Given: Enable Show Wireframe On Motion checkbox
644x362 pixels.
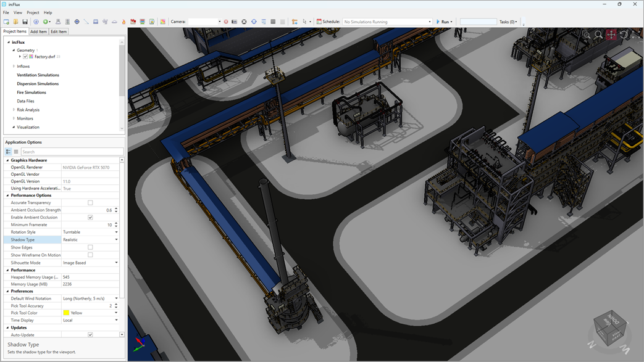Looking at the screenshot, I should 90,255.
